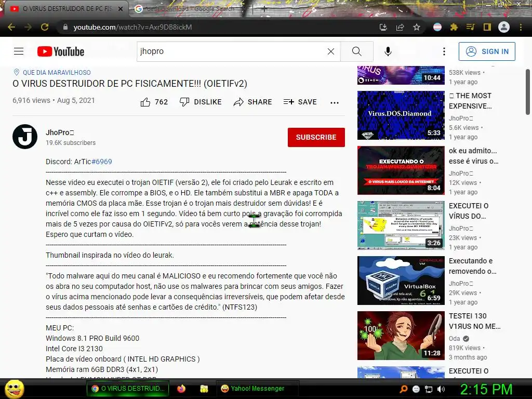532x399 pixels.
Task: Go to the YouTube home logo
Action: tap(61, 51)
